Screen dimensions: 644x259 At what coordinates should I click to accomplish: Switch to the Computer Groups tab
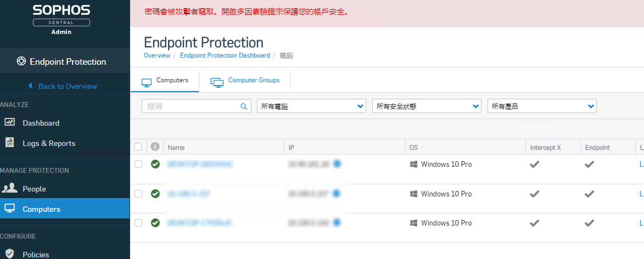245,81
